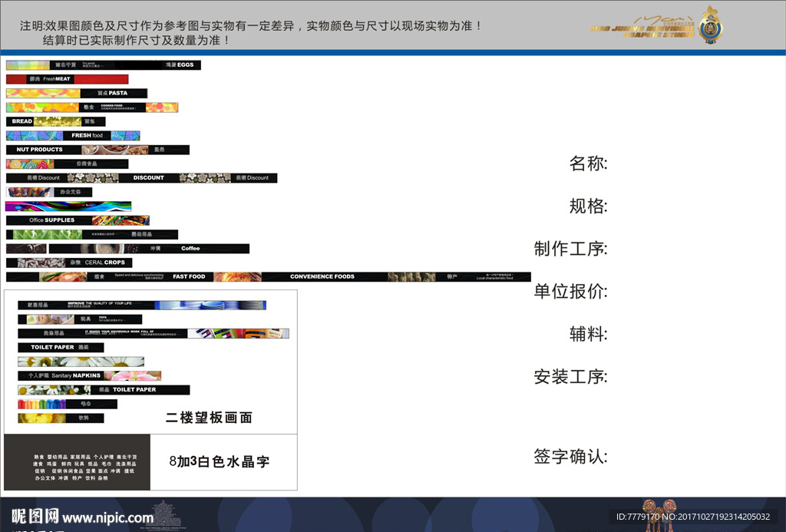
Task: Click the 家居用品 banner with blue plates
Action: (x=142, y=306)
